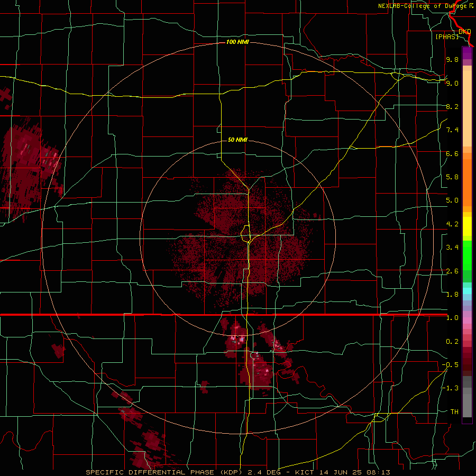Click the DKD PHAS legend title
The width and height of the screenshot is (476, 476).
[453, 34]
